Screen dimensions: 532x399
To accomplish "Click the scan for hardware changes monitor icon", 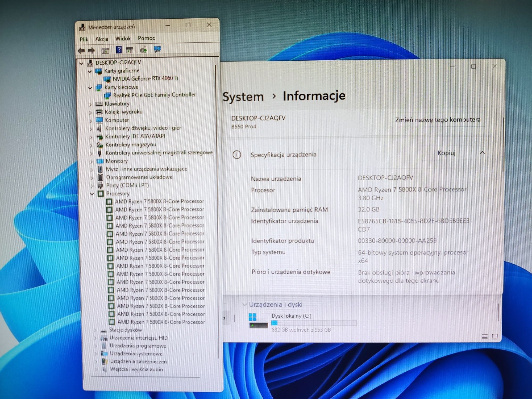I will [157, 49].
